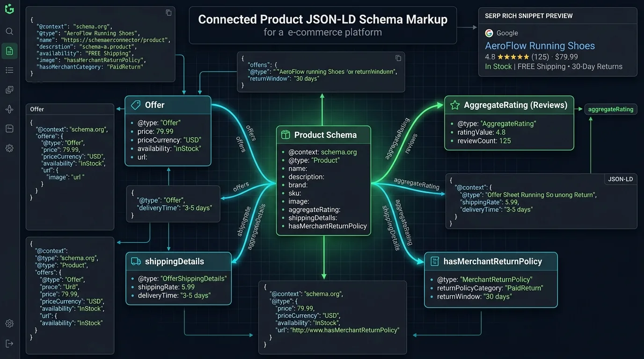The height and width of the screenshot is (359, 644).
Task: Select the Offer node title
Action: point(154,105)
